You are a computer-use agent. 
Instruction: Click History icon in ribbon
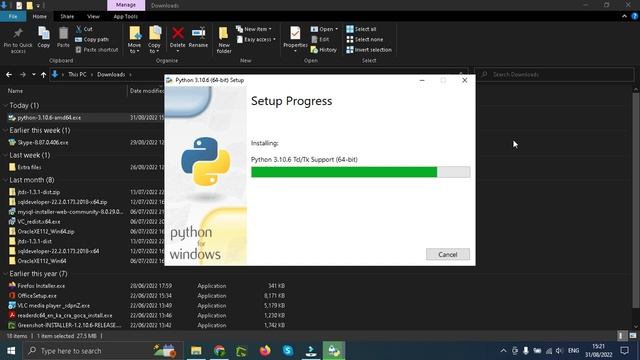(314, 50)
